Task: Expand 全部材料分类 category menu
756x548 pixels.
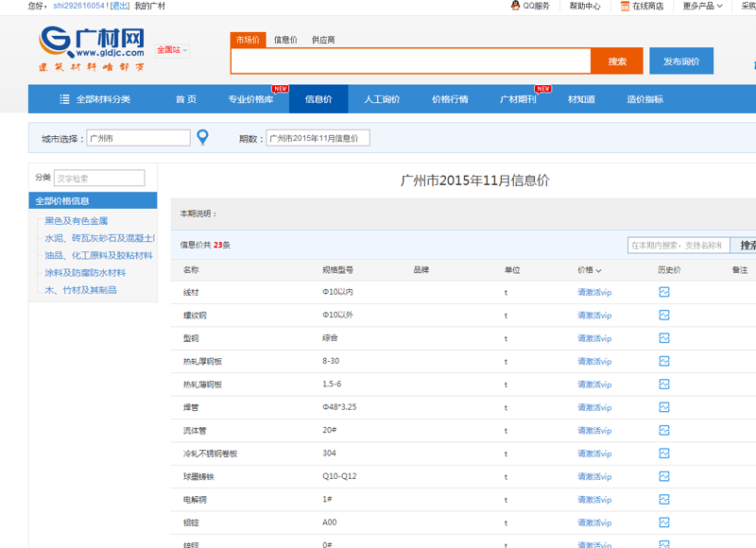Action: 95,99
